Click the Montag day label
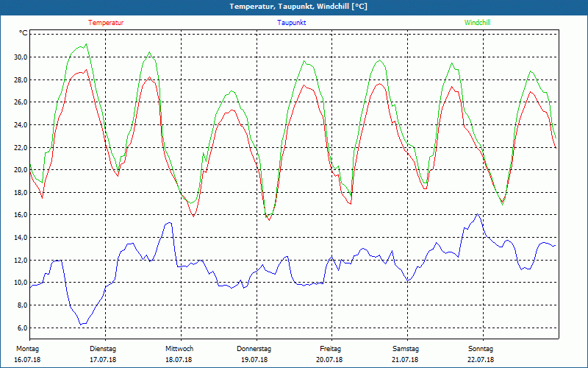 (x=27, y=349)
